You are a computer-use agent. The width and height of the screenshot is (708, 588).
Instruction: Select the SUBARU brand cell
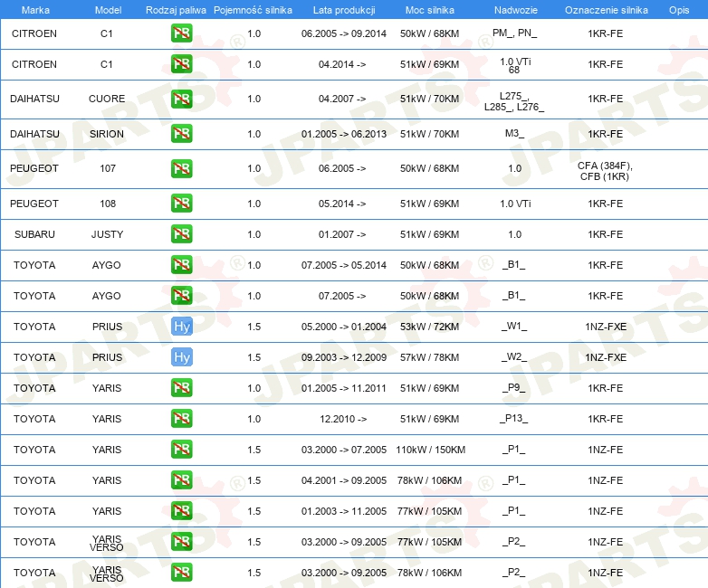pos(34,234)
